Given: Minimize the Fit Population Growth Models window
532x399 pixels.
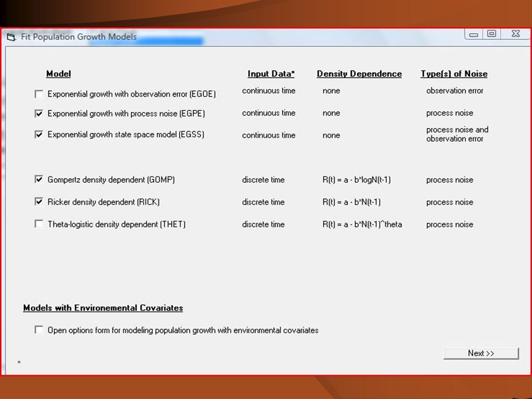Looking at the screenshot, I should 474,34.
